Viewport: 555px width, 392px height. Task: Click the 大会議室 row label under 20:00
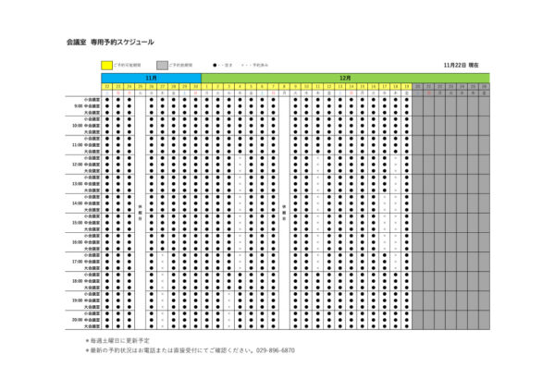click(92, 326)
